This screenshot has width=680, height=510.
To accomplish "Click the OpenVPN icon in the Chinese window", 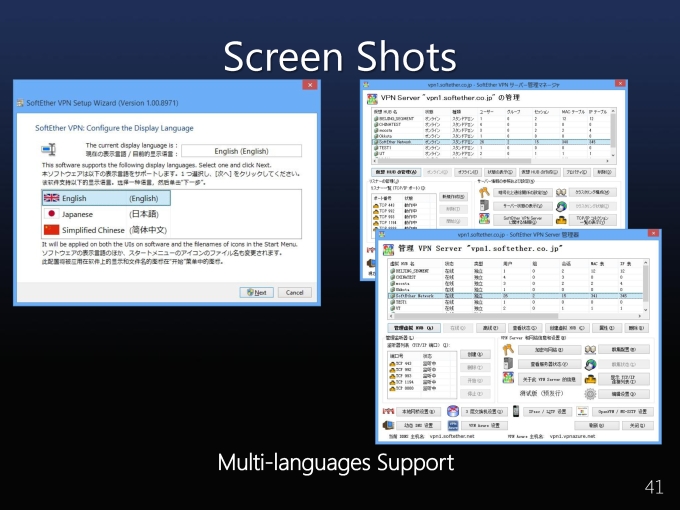I will click(x=582, y=411).
